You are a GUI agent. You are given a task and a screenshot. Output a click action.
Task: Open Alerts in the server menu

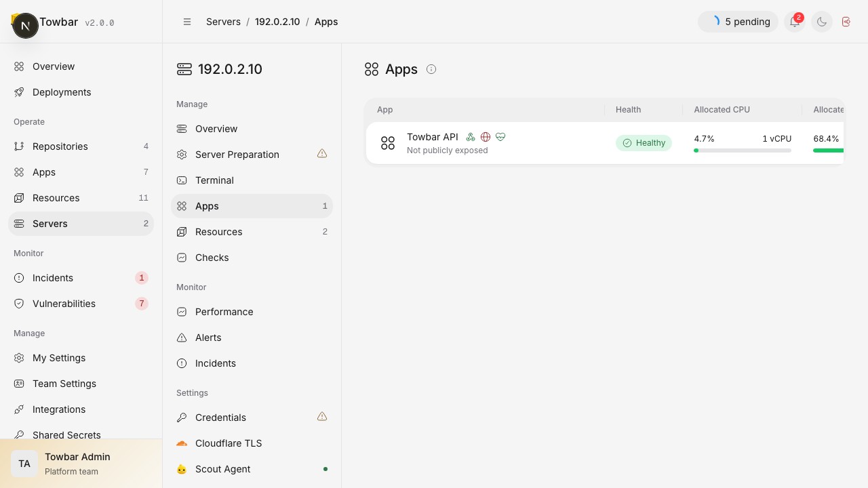point(252,338)
